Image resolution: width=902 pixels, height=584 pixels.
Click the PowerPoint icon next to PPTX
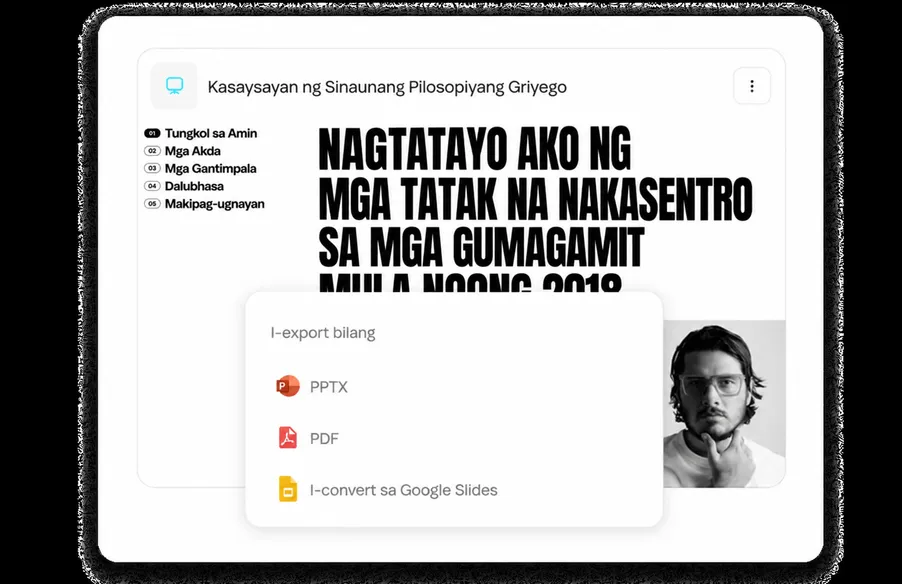click(288, 386)
